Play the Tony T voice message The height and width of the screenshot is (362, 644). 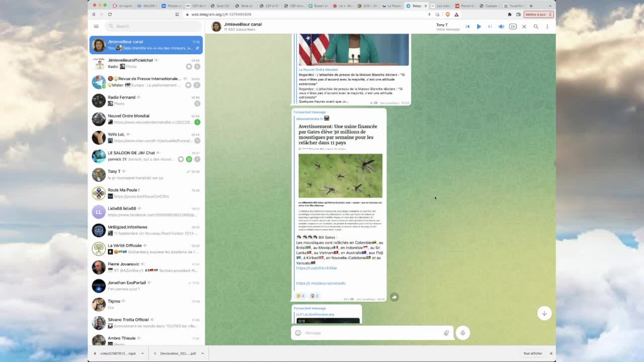(478, 27)
